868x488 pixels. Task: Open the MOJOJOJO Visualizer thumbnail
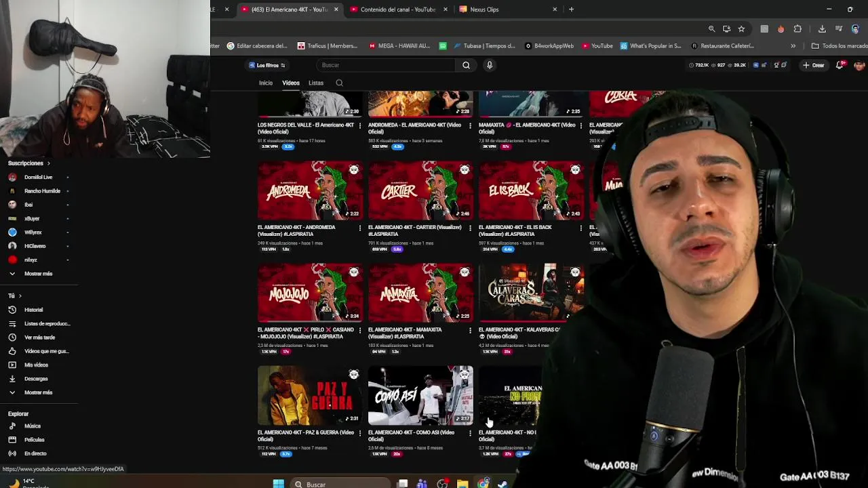310,293
